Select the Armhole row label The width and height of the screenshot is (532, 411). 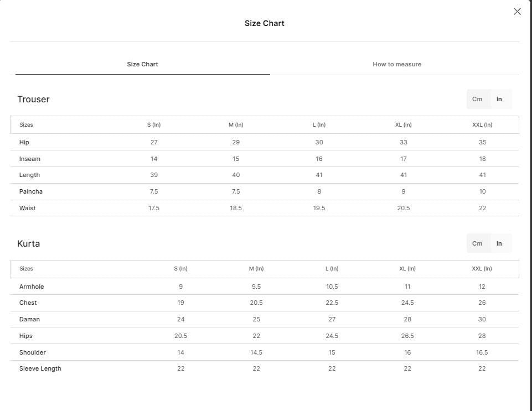coord(32,287)
